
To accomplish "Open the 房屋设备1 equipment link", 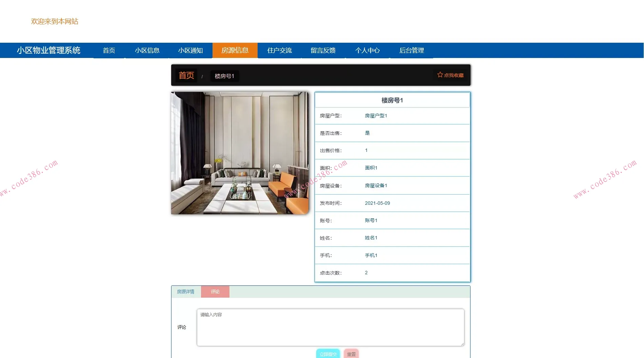I will 376,185.
